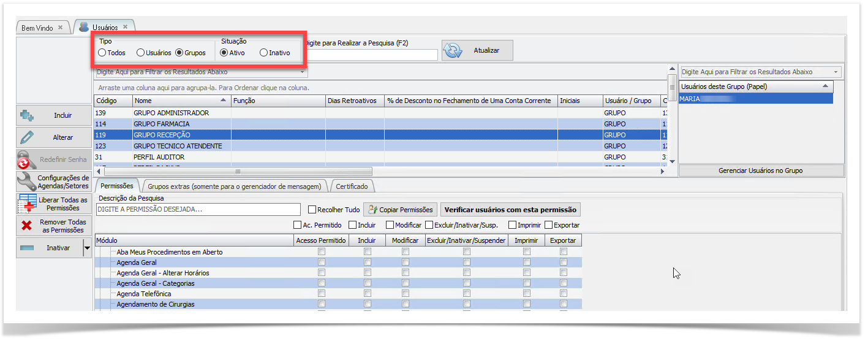Open the Bem Vindo tab

click(x=37, y=28)
